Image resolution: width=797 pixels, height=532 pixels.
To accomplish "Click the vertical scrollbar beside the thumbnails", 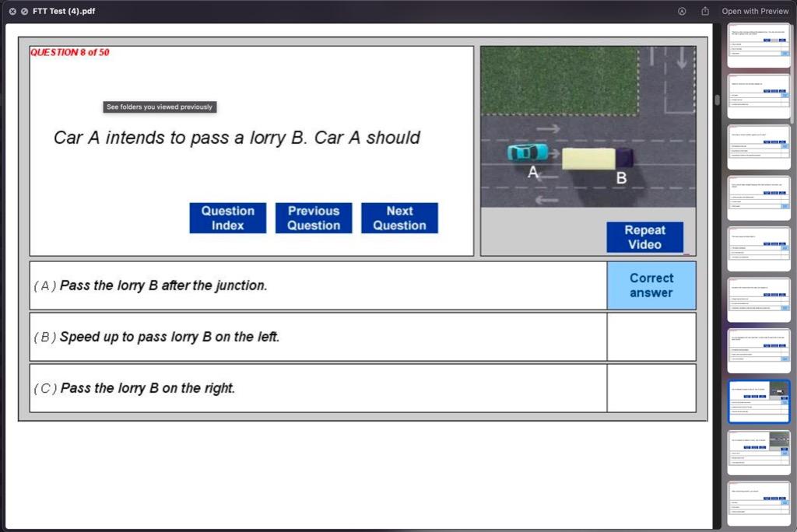I will [x=717, y=100].
